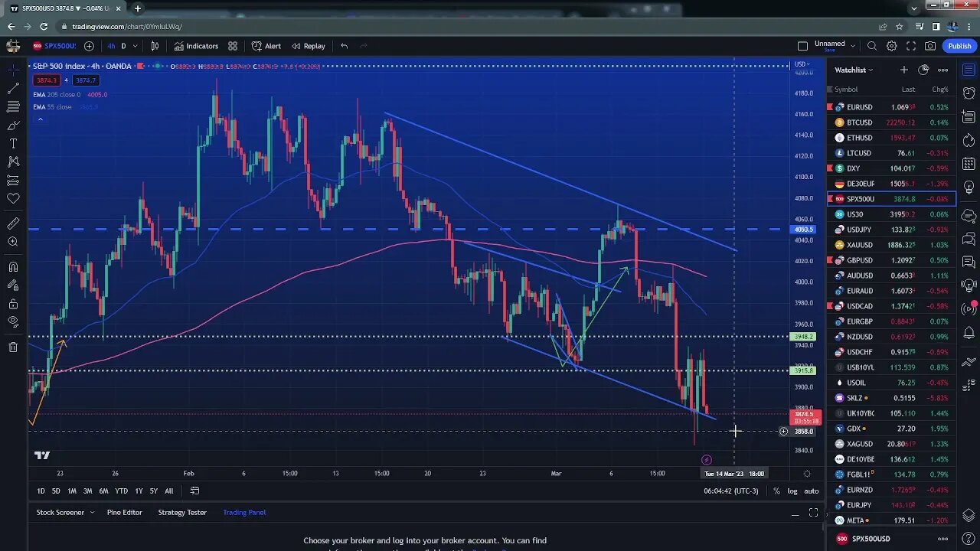
Task: Click the blue buy price 3874.7 button
Action: [86, 80]
